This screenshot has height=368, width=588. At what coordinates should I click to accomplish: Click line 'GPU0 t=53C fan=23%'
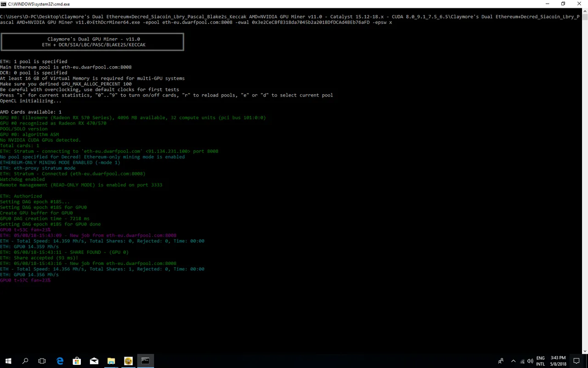25,230
